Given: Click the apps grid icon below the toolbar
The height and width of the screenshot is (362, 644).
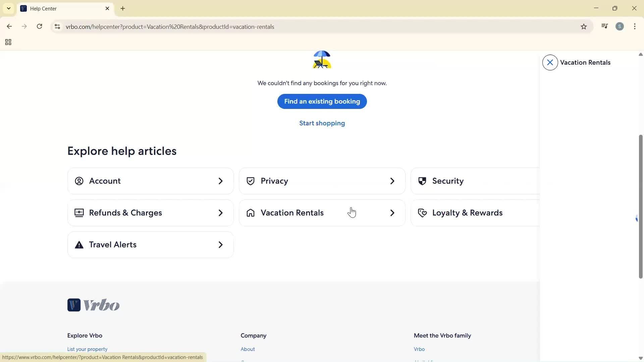Looking at the screenshot, I should [8, 42].
